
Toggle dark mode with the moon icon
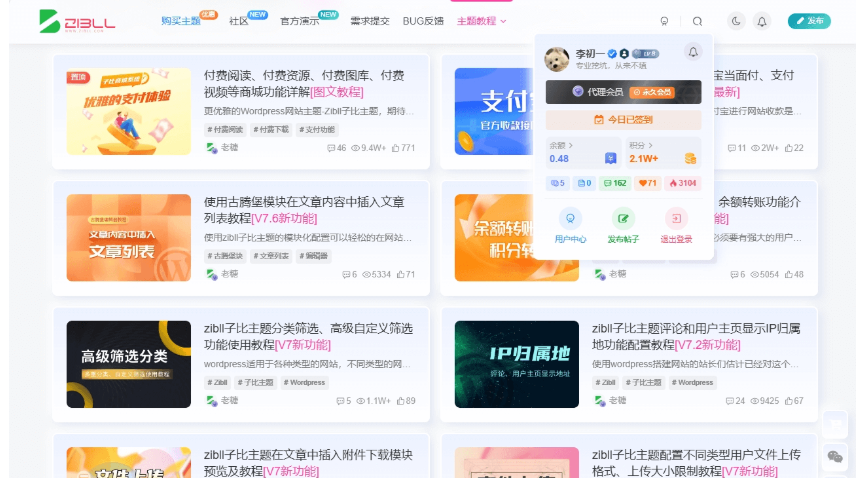pyautogui.click(x=736, y=21)
